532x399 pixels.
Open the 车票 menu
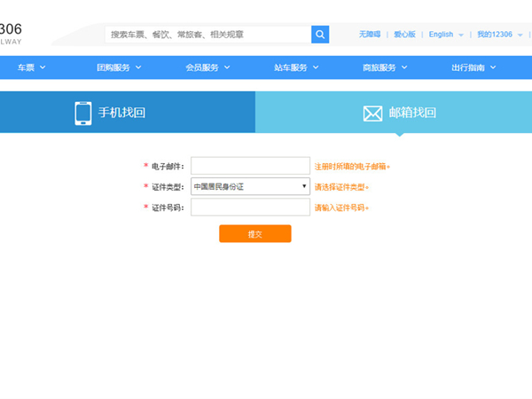pos(31,67)
